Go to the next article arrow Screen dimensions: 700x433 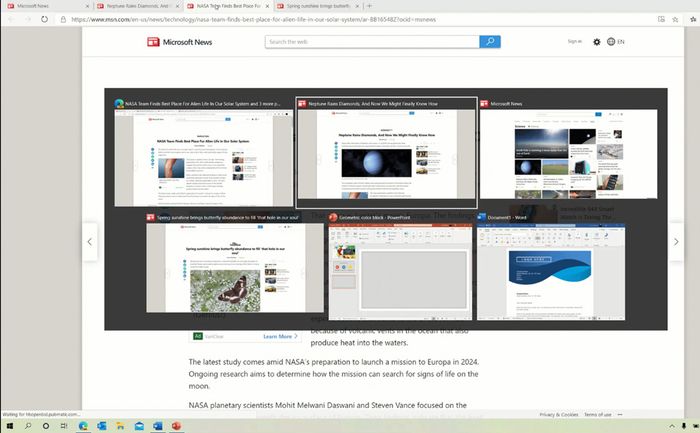tap(676, 241)
